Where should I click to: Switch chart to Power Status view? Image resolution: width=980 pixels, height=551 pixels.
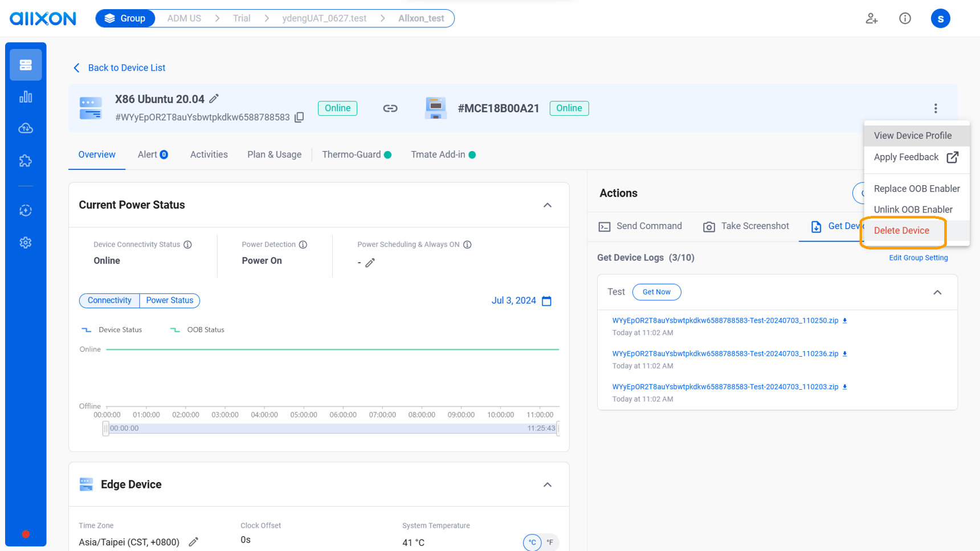point(169,300)
